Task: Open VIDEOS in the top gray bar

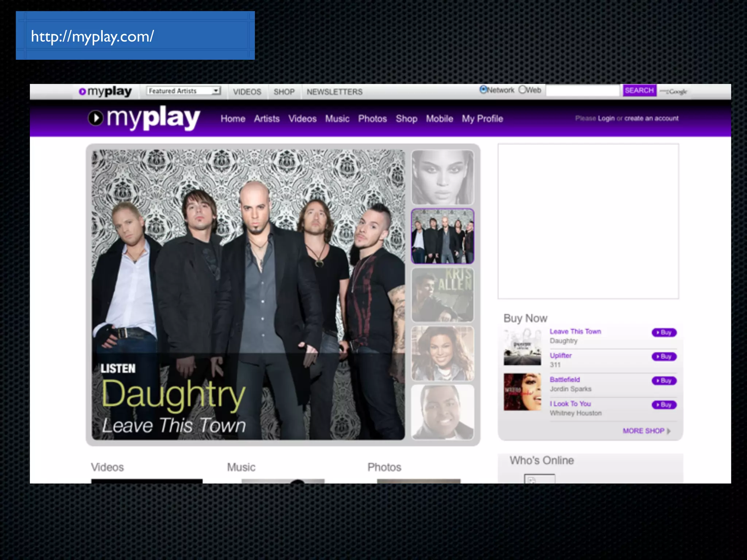Action: pos(247,92)
